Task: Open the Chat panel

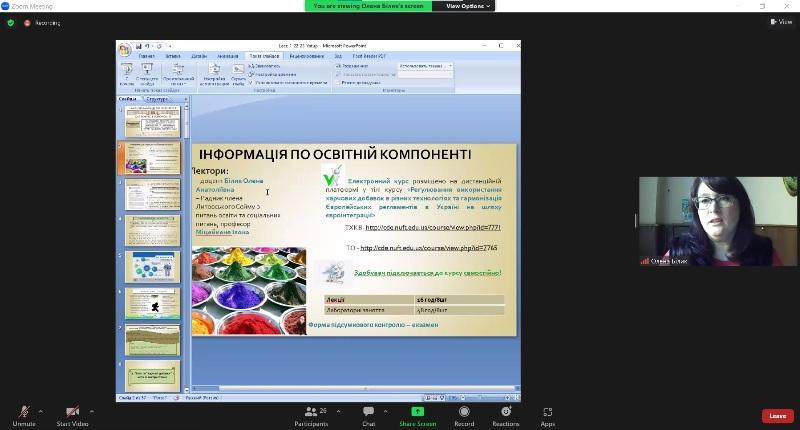Action: (x=368, y=412)
